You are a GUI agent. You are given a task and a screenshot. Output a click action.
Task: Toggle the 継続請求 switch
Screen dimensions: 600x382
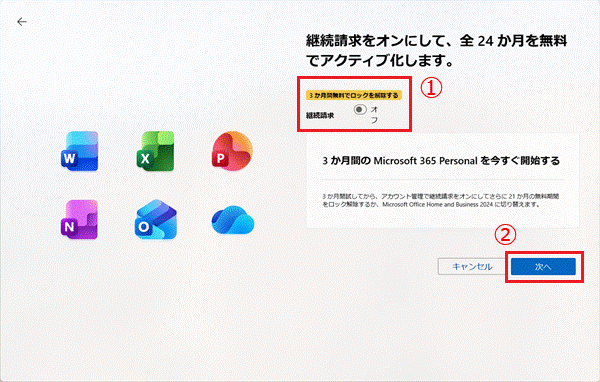pyautogui.click(x=360, y=110)
